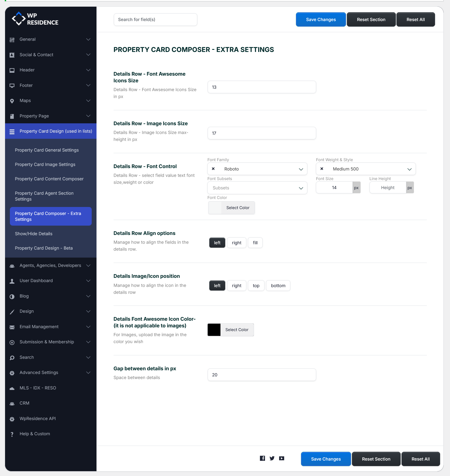Open the YouTube icon link
Viewport: 450px width, 476px height.
[282, 458]
